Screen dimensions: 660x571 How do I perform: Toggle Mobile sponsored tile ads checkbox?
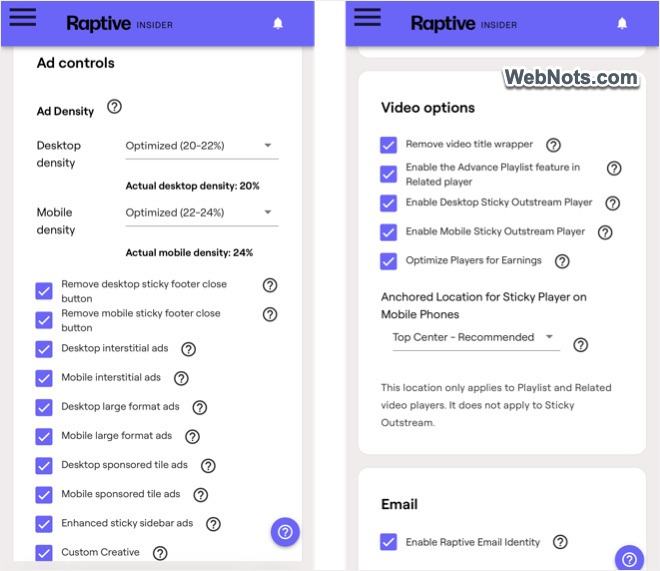pos(44,495)
